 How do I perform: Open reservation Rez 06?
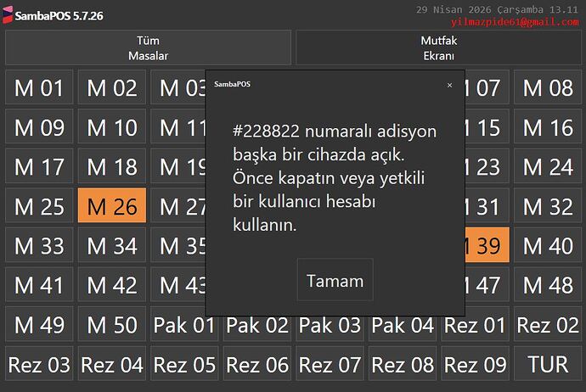click(x=257, y=364)
